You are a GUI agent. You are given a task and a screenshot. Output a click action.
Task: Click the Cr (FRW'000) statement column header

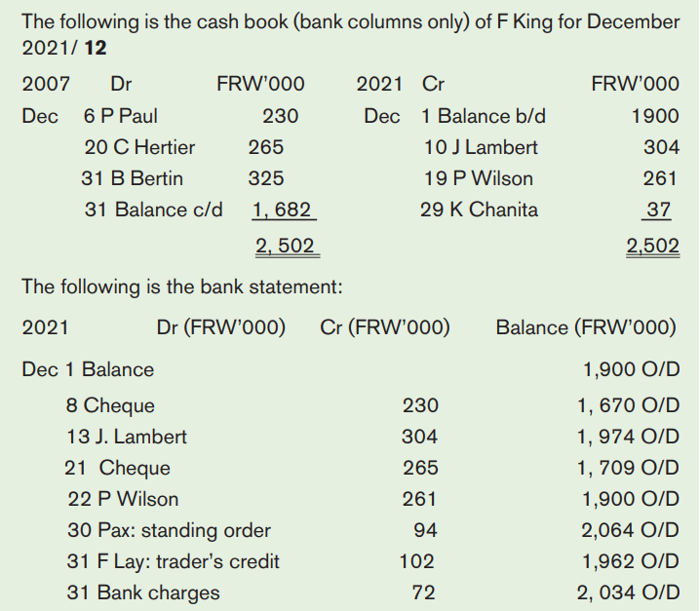385,327
